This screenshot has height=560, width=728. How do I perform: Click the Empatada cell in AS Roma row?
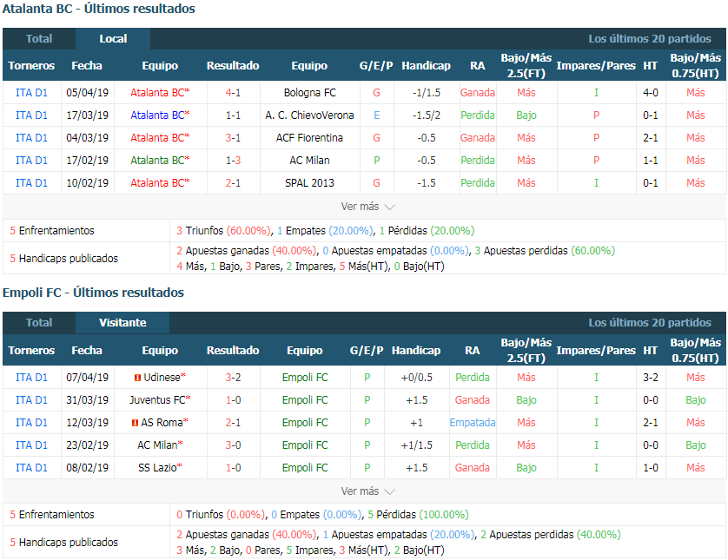473,423
